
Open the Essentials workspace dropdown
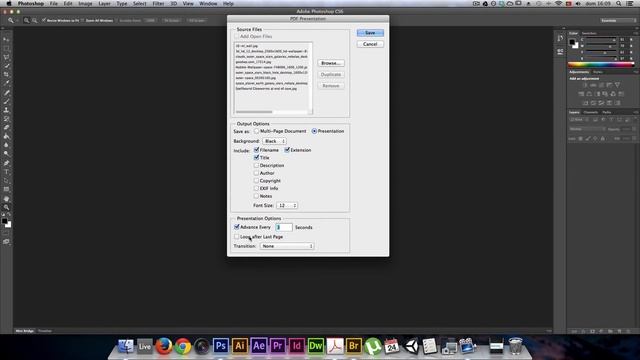pyautogui.click(x=618, y=20)
